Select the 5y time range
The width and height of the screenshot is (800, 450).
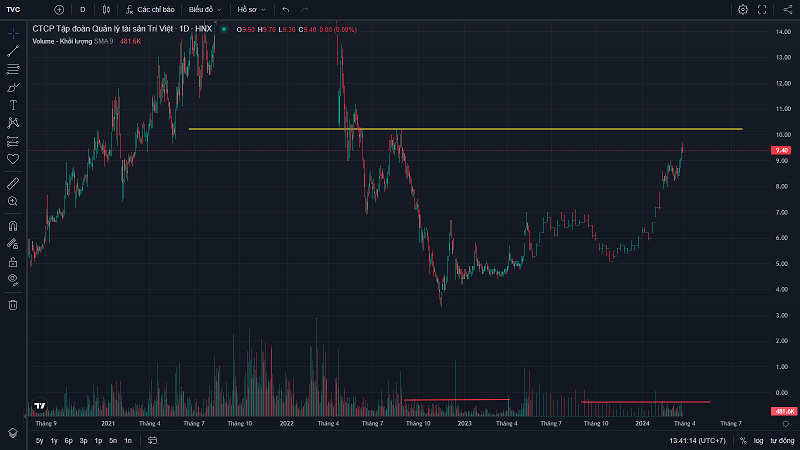39,440
